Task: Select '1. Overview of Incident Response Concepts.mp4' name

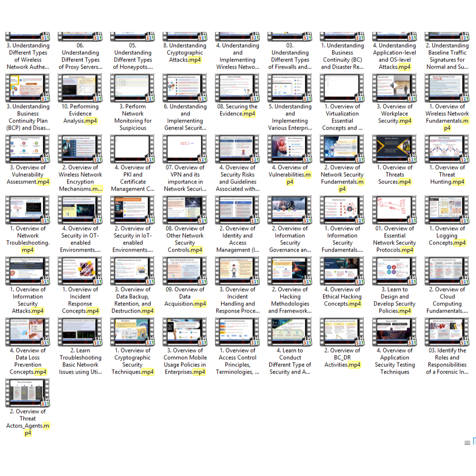Action: point(81,300)
